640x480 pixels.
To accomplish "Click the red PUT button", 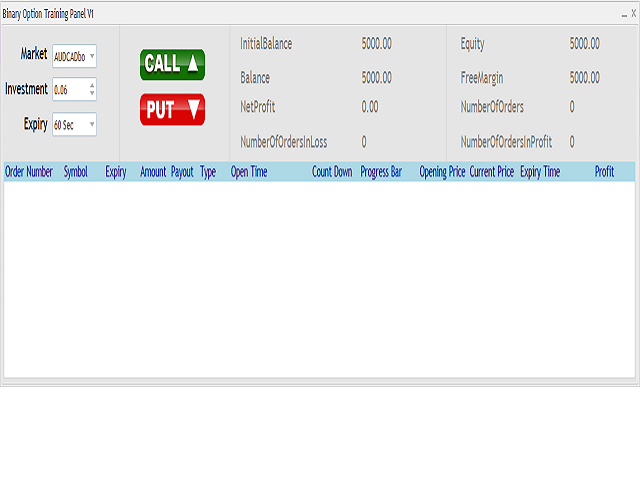I will click(x=172, y=109).
